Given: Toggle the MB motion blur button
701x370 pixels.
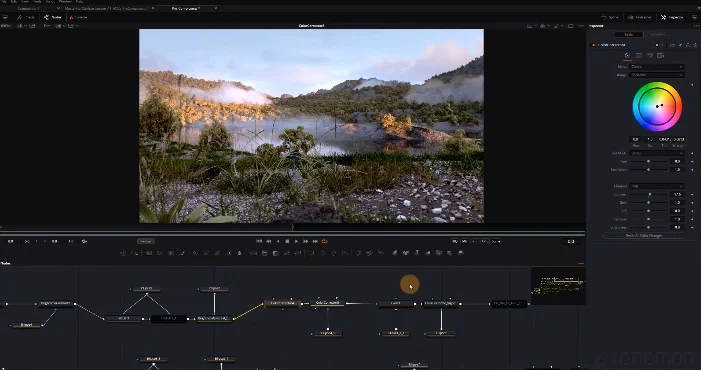Looking at the screenshot, I should pos(465,241).
